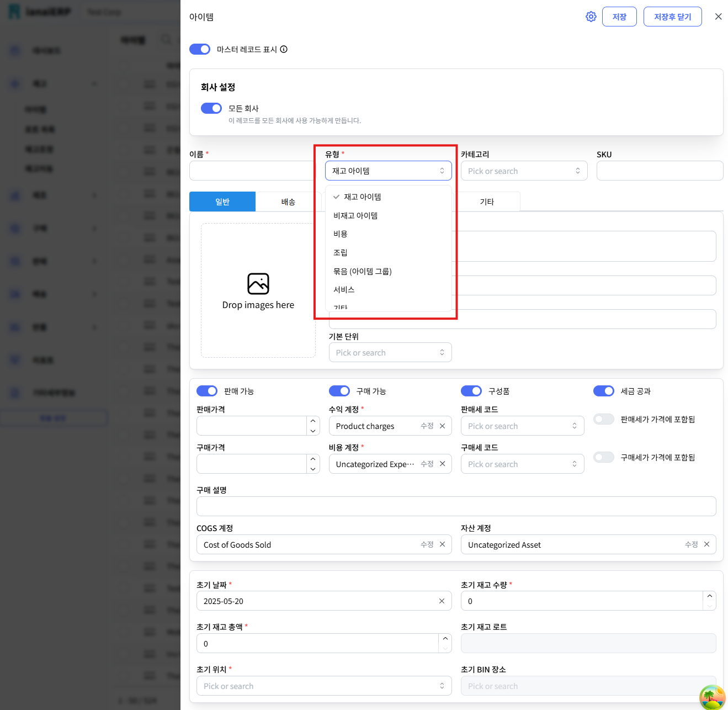Increase 초기 재고 수량 with up arrow
This screenshot has width=728, height=710.
[x=710, y=596]
